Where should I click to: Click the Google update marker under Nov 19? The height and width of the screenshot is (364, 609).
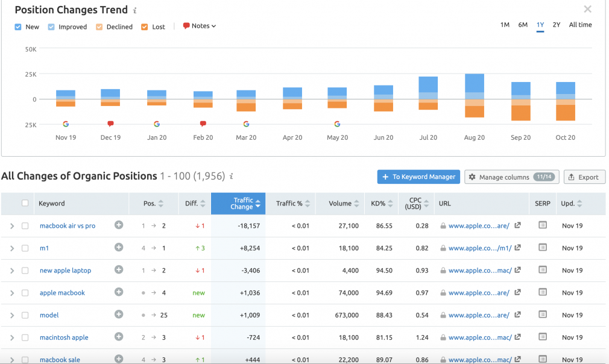click(66, 124)
